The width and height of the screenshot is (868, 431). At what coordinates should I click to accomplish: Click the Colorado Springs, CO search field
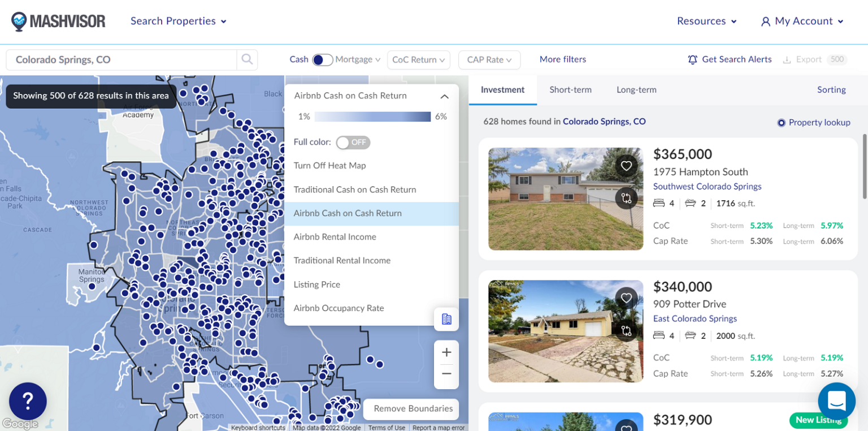(x=121, y=60)
